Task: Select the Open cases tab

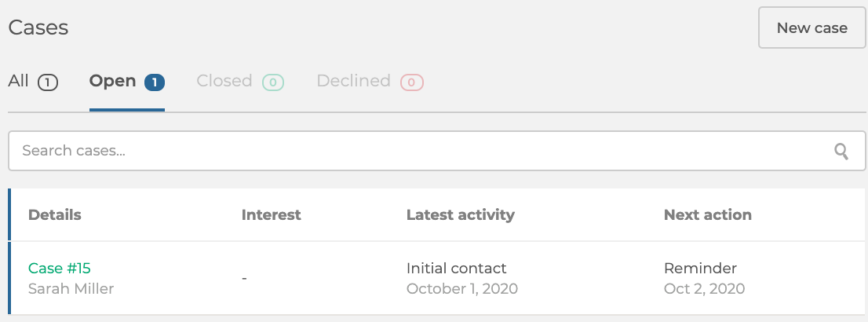Action: (127, 82)
